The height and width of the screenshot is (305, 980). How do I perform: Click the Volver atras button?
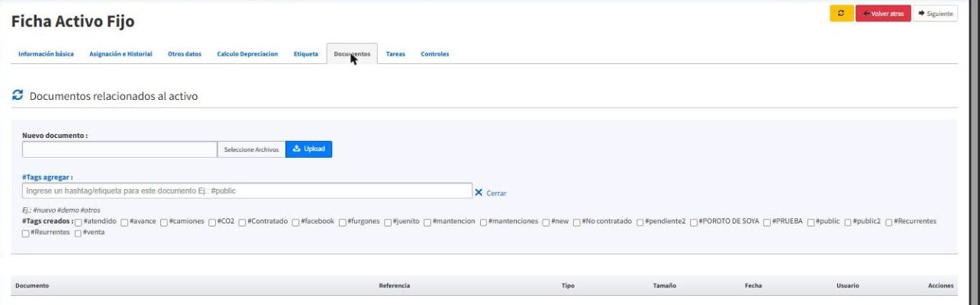(x=883, y=14)
